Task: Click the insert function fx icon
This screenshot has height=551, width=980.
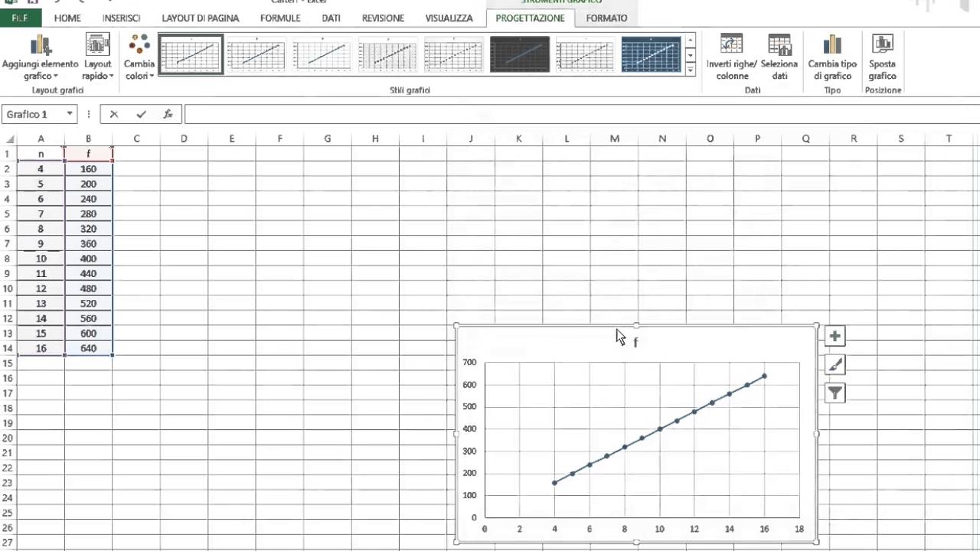Action: (168, 114)
